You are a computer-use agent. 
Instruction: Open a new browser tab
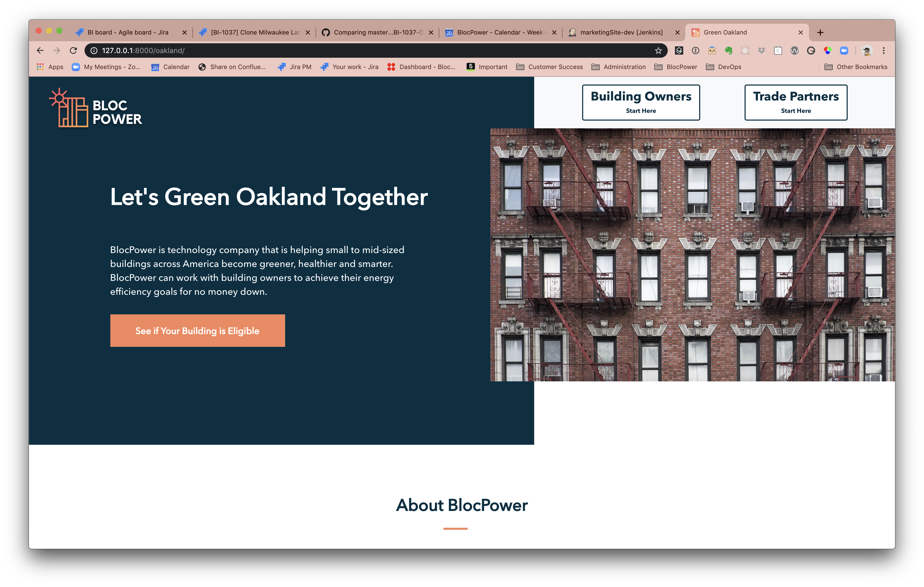[x=820, y=32]
